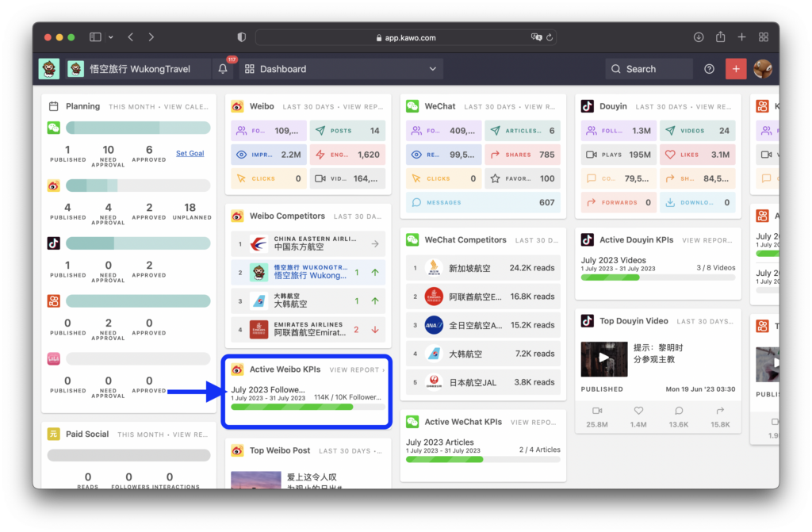Click July 2023 Articles progress bar
This screenshot has width=812, height=532.
483,460
